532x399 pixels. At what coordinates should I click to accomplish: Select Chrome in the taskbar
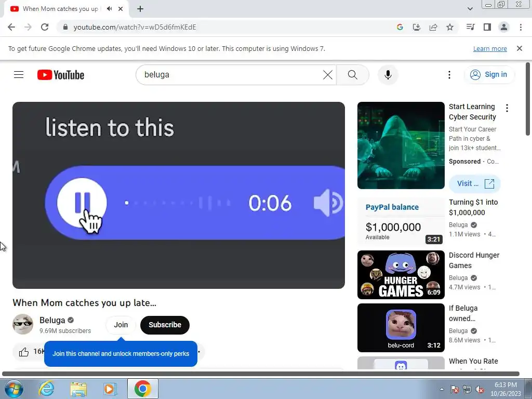[x=142, y=389]
